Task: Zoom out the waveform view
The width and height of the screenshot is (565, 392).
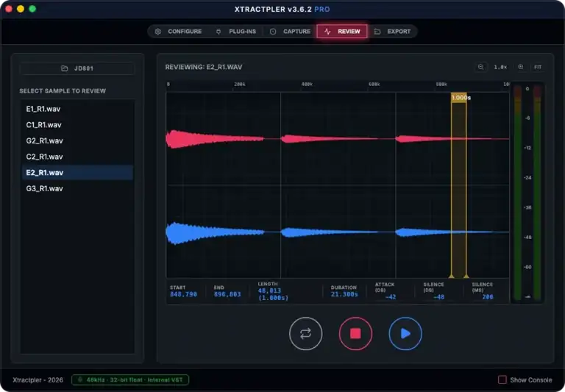Action: click(480, 67)
